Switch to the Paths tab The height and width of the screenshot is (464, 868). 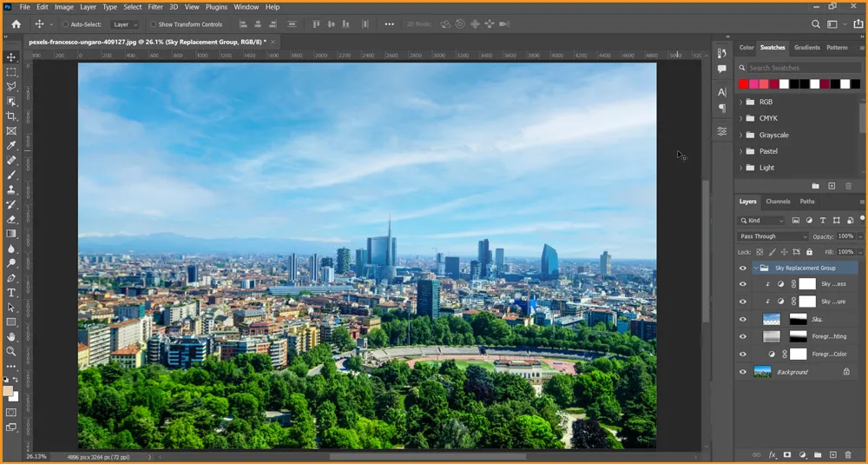click(807, 202)
